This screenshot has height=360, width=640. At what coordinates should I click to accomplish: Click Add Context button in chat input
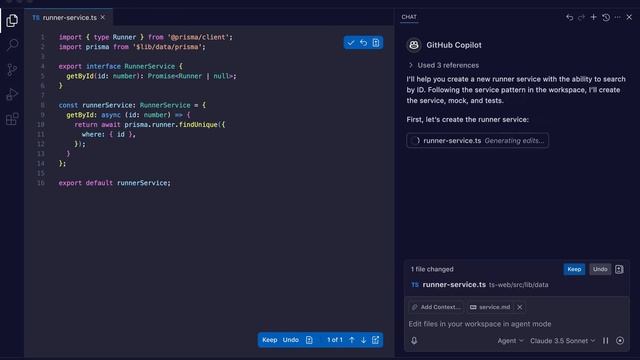tap(436, 307)
